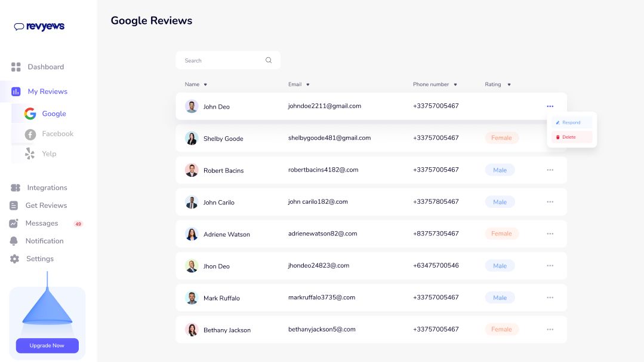
Task: Open the three-dot menu for Robert Bacins
Action: click(x=550, y=170)
